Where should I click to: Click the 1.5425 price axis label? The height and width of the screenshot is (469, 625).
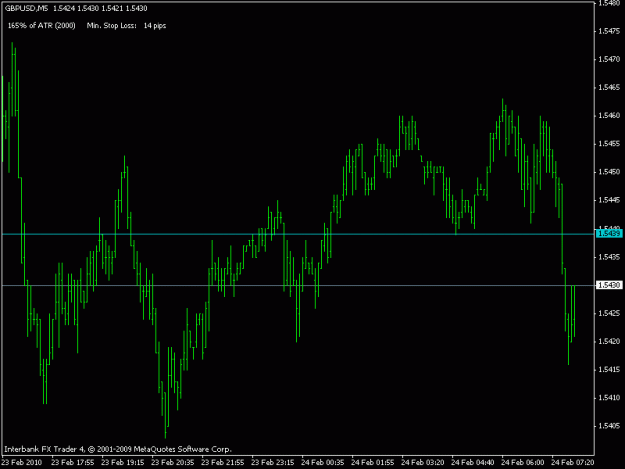[609, 313]
